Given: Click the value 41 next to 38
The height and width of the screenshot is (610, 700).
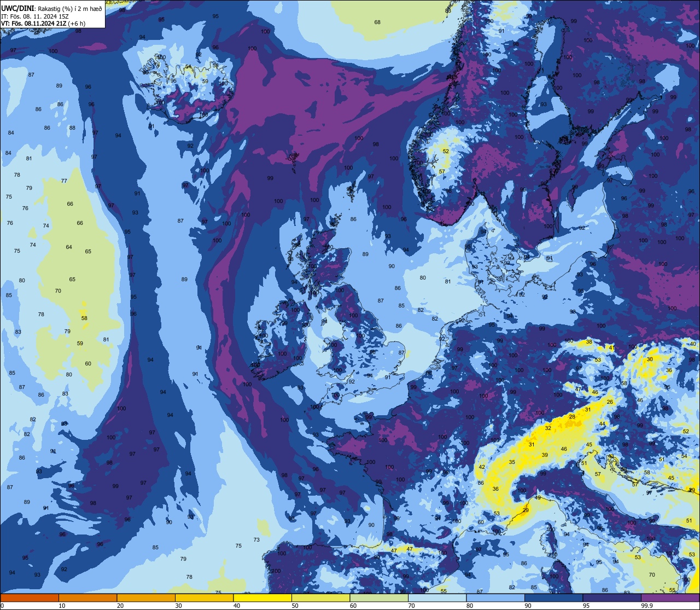Looking at the screenshot, I should 612,348.
